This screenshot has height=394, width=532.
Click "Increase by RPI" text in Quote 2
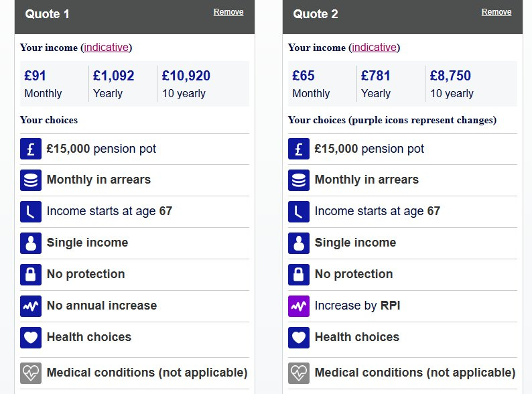tap(357, 306)
